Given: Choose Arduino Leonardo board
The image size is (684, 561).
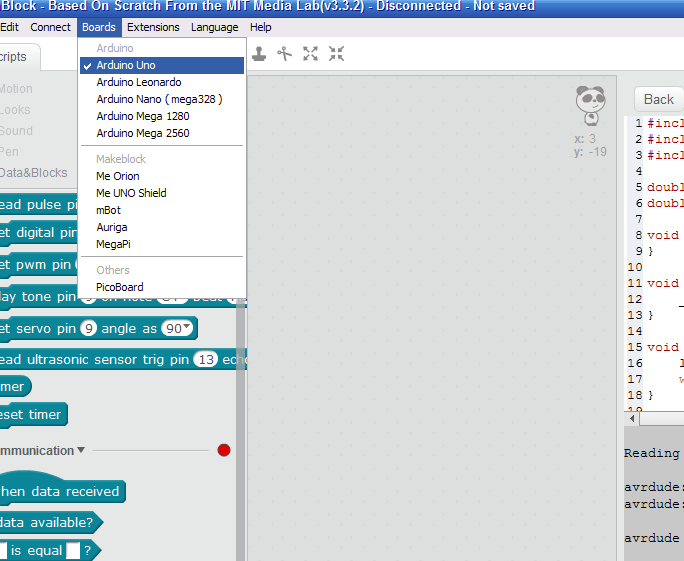Looking at the screenshot, I should tap(162, 82).
